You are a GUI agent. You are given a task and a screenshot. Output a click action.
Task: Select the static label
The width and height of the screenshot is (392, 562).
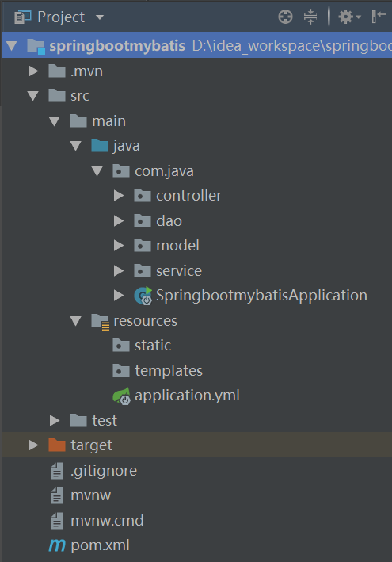tap(153, 346)
